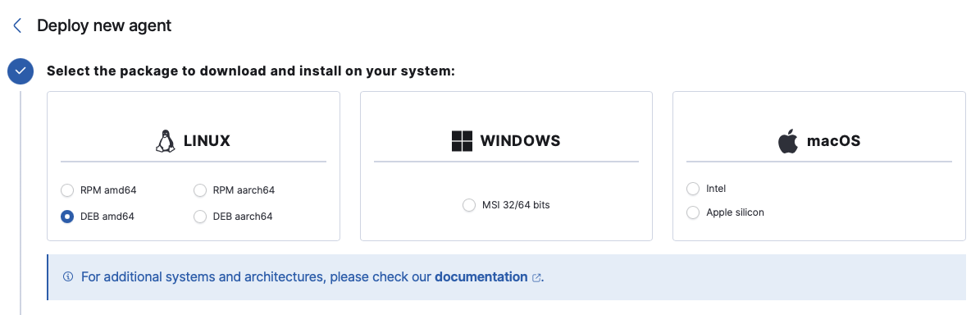
Task: Click the blue step checkmark circle
Action: pos(21,71)
